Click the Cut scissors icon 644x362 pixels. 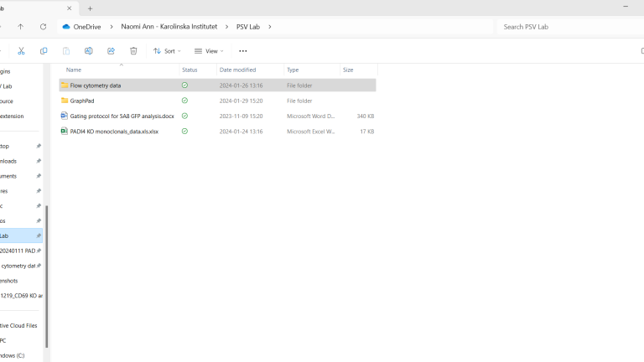pos(21,51)
